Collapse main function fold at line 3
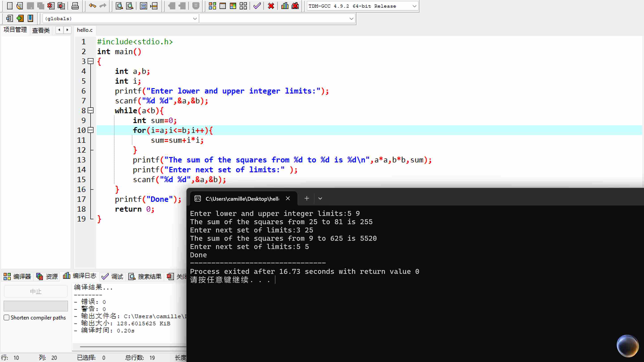This screenshot has width=644, height=362. [x=91, y=61]
